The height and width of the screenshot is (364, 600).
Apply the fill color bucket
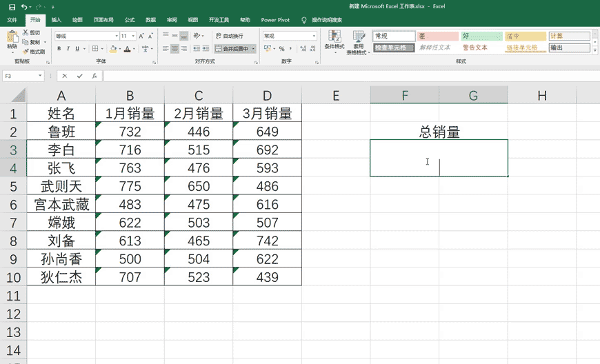(x=113, y=48)
